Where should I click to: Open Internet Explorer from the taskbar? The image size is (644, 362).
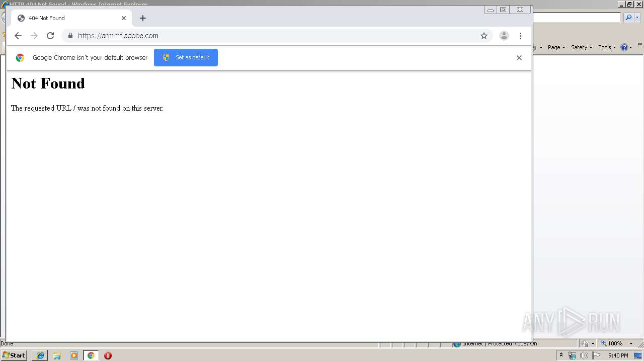(x=40, y=355)
